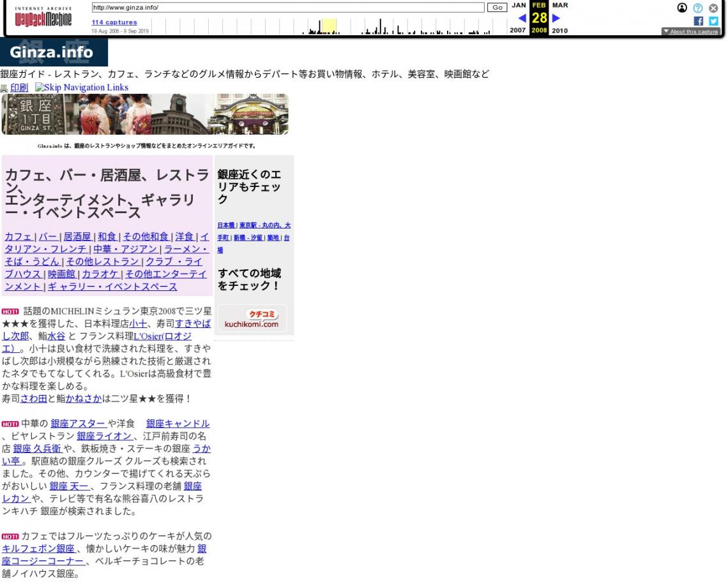Open the Wayback help question mark icon

click(x=697, y=8)
